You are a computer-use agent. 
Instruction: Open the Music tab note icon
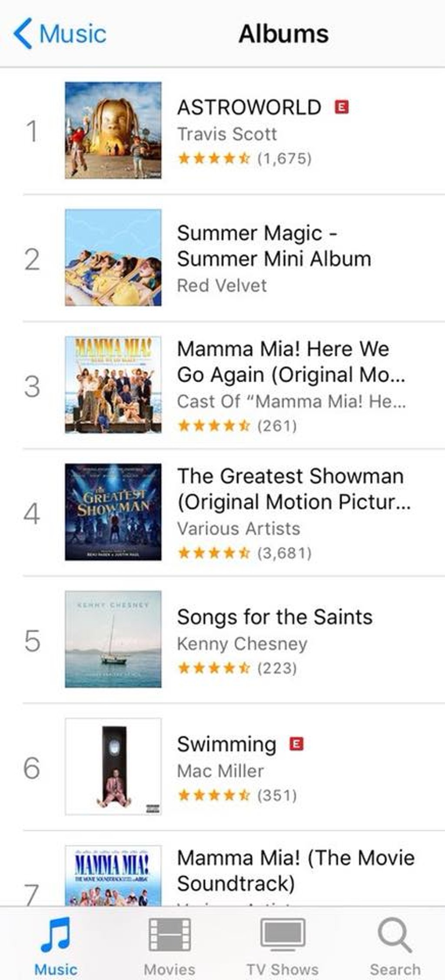coord(56,934)
